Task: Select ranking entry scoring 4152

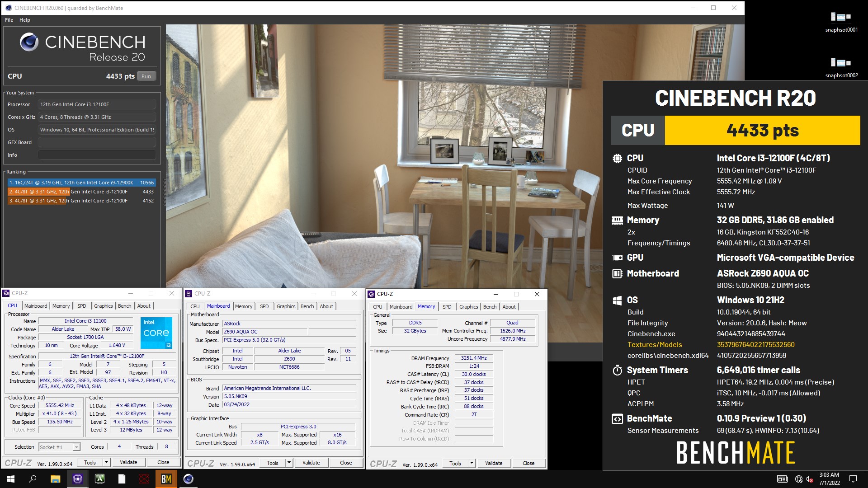Action: pos(81,201)
